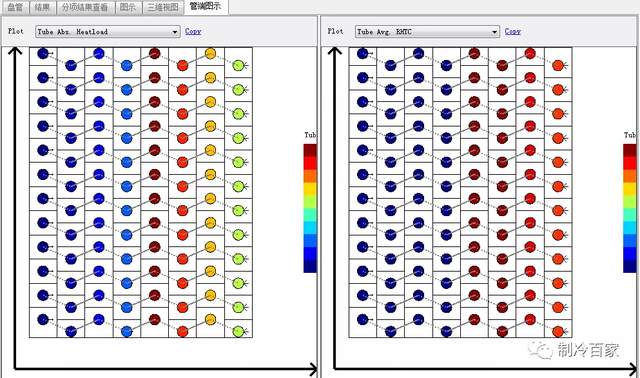Click bottom-right green tube in left plot

tap(238, 331)
